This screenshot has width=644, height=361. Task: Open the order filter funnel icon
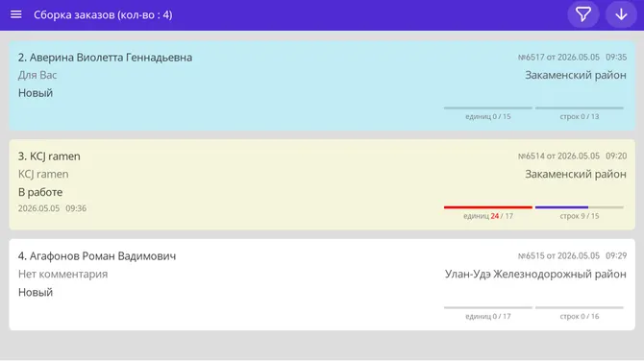(583, 14)
